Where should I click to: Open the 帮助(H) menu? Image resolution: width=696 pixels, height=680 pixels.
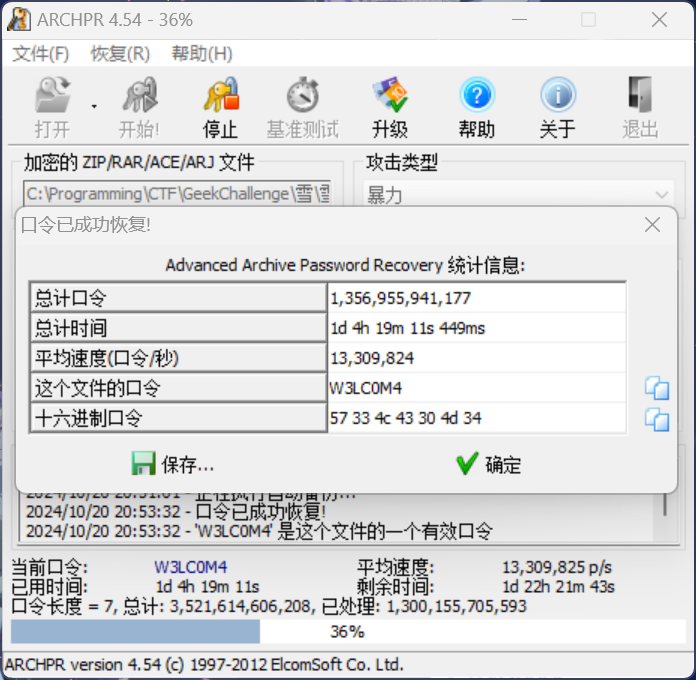[x=202, y=54]
